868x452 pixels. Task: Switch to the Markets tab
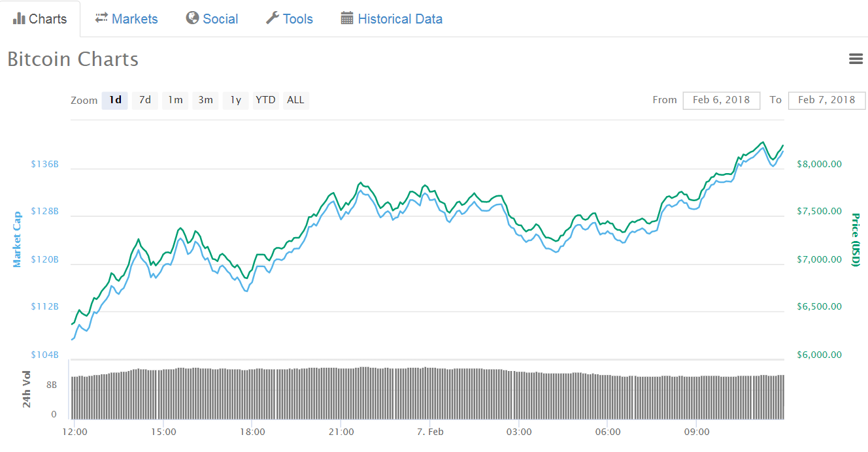click(x=135, y=19)
